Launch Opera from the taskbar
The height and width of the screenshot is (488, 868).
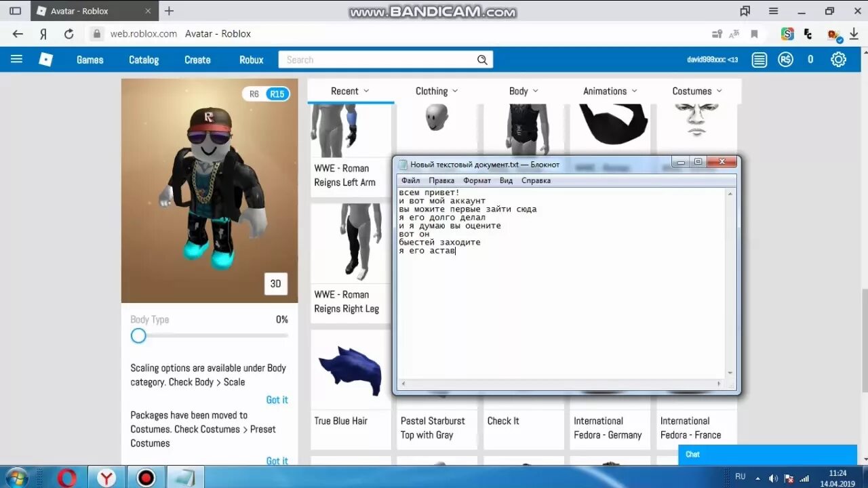point(66,477)
